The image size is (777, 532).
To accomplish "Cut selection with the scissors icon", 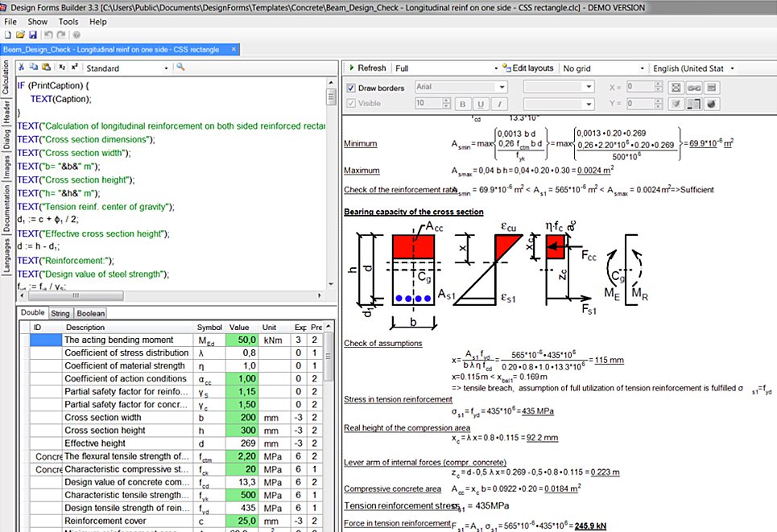I will 21,67.
